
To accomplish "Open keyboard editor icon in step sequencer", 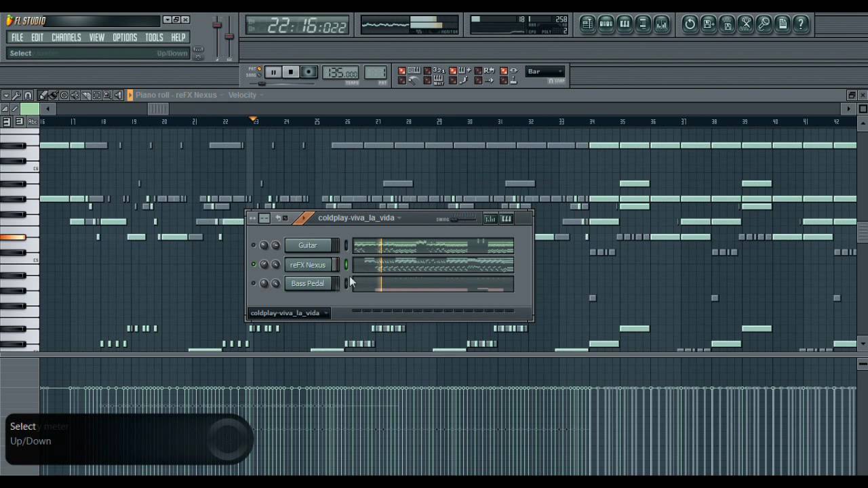I will (x=507, y=218).
